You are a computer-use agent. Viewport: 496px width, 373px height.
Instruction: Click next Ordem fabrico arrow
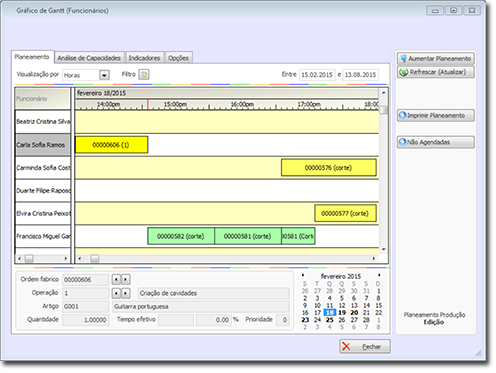126,279
